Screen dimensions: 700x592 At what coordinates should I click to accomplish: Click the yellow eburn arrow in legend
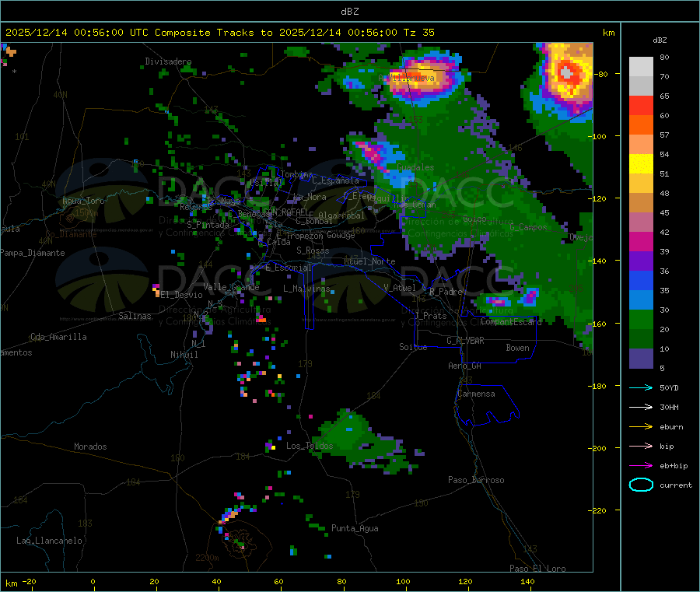click(641, 427)
